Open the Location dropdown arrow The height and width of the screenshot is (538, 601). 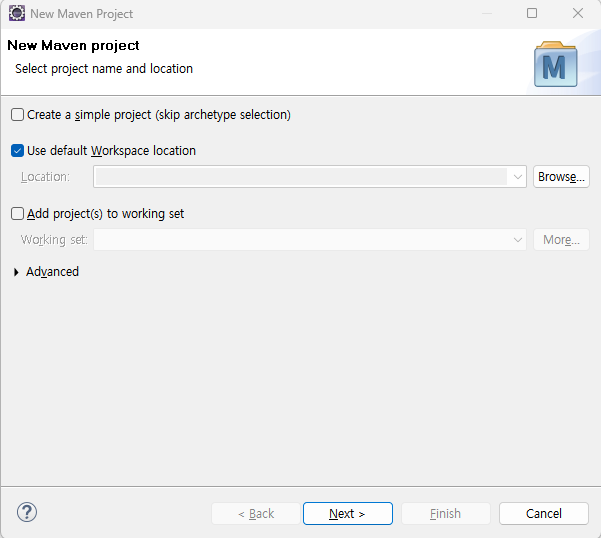coord(517,177)
